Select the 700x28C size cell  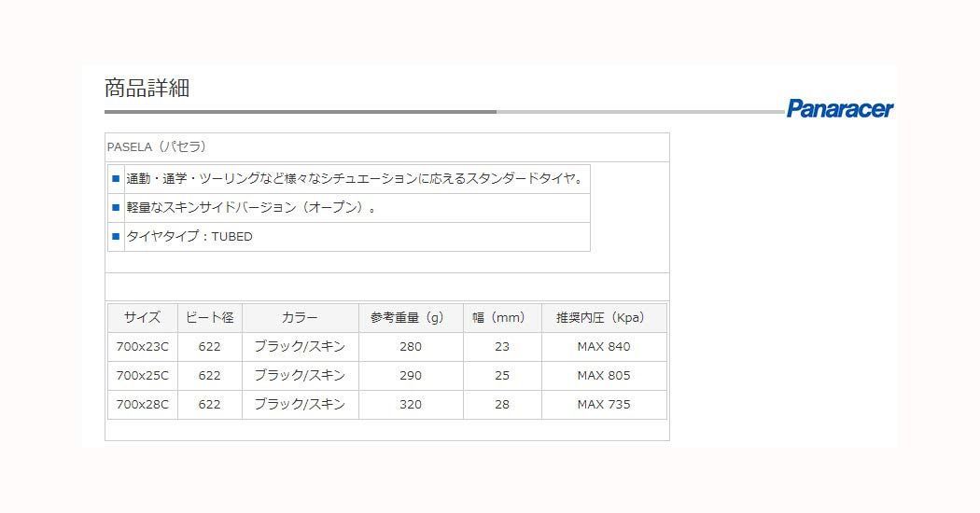pyautogui.click(x=143, y=404)
